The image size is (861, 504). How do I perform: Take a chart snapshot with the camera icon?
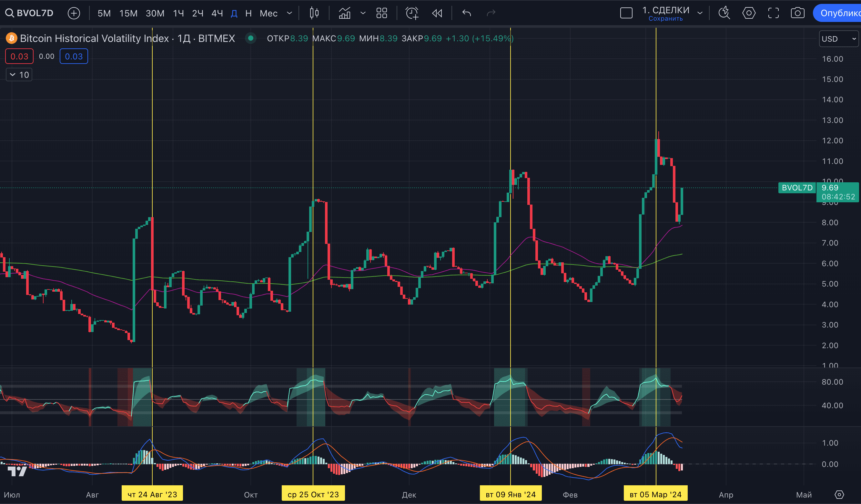798,13
